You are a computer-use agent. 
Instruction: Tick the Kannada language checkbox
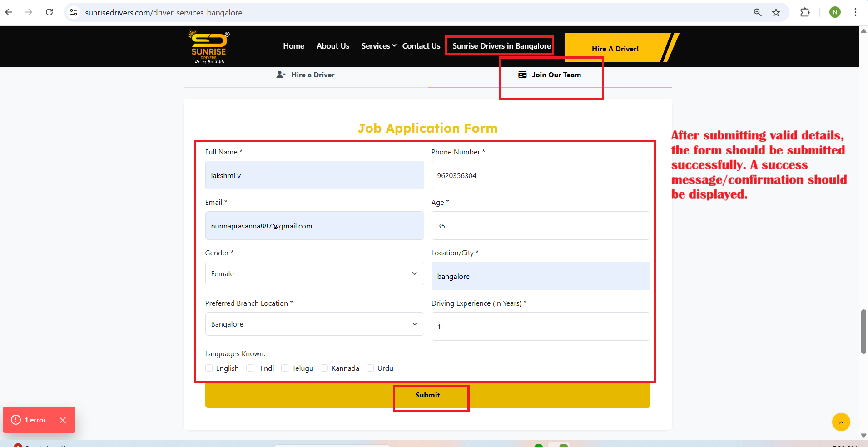(324, 368)
